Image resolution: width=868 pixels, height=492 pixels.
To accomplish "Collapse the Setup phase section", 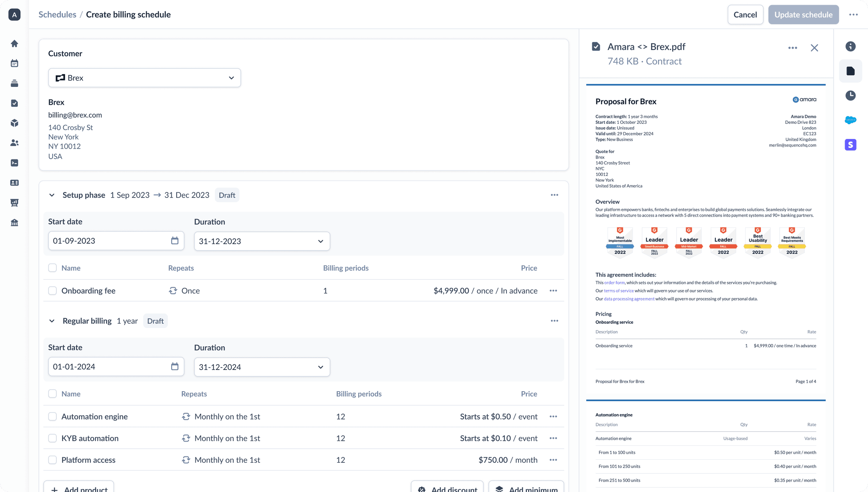I will pos(52,195).
